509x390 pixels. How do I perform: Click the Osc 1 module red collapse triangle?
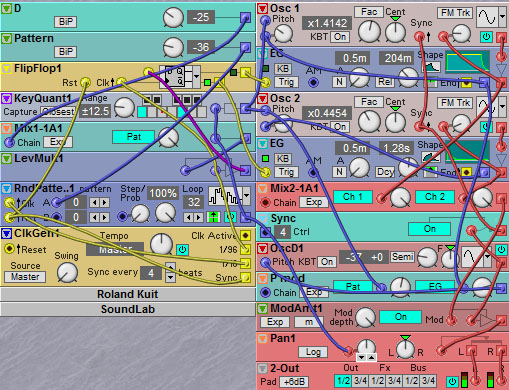[x=263, y=9]
